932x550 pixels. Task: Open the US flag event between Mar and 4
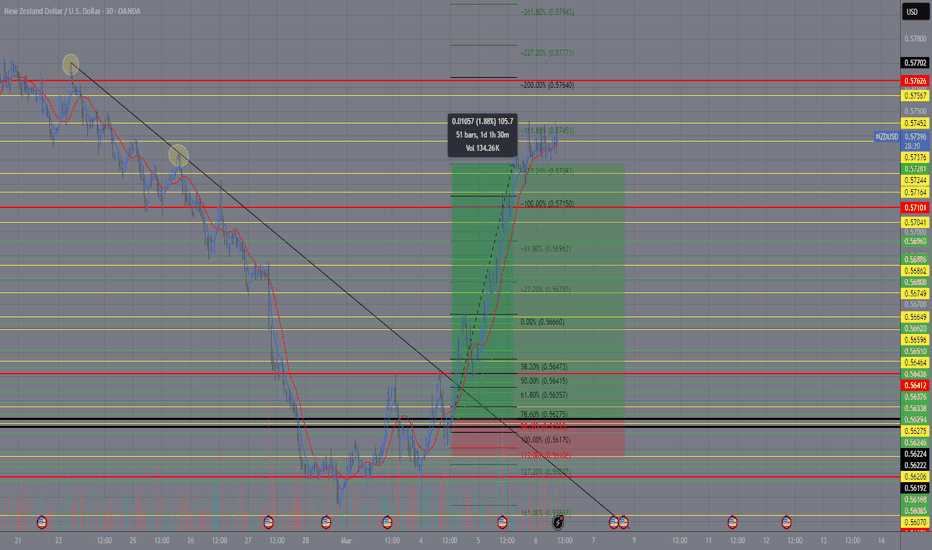click(x=387, y=523)
